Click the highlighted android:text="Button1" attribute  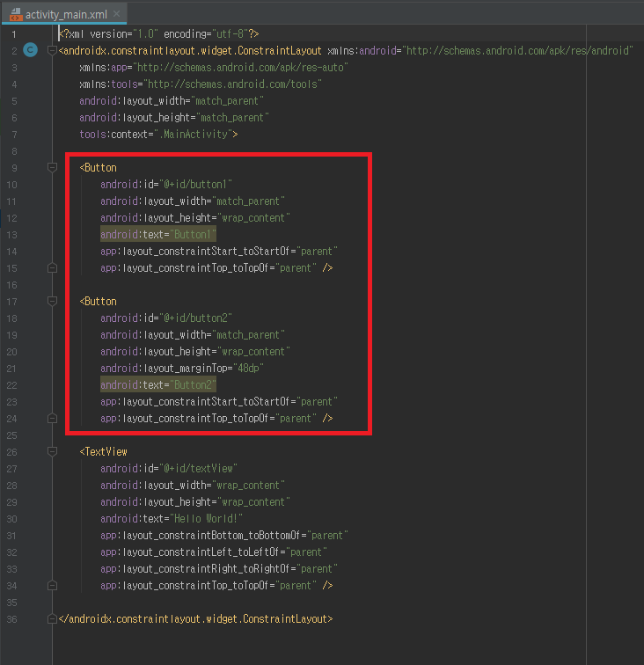click(x=158, y=235)
